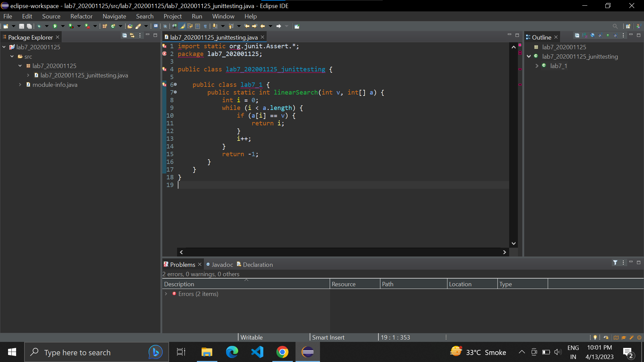This screenshot has width=644, height=362.
Task: Click New Java Class icon
Action: tap(113, 26)
